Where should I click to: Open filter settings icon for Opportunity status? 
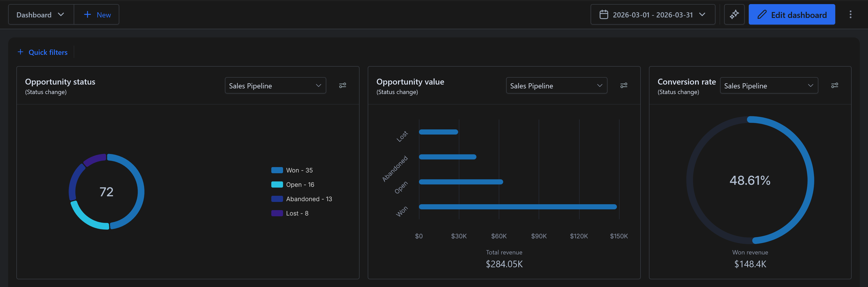tap(342, 86)
